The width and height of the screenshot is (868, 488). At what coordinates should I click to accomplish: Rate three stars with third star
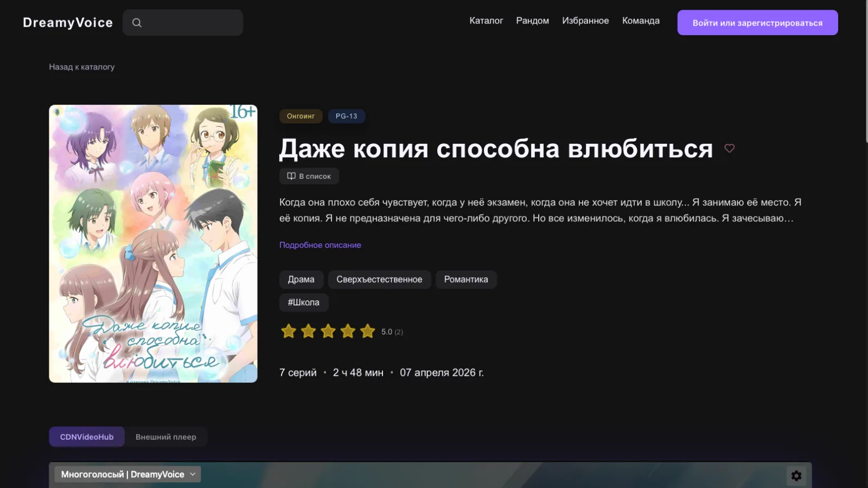coord(328,331)
